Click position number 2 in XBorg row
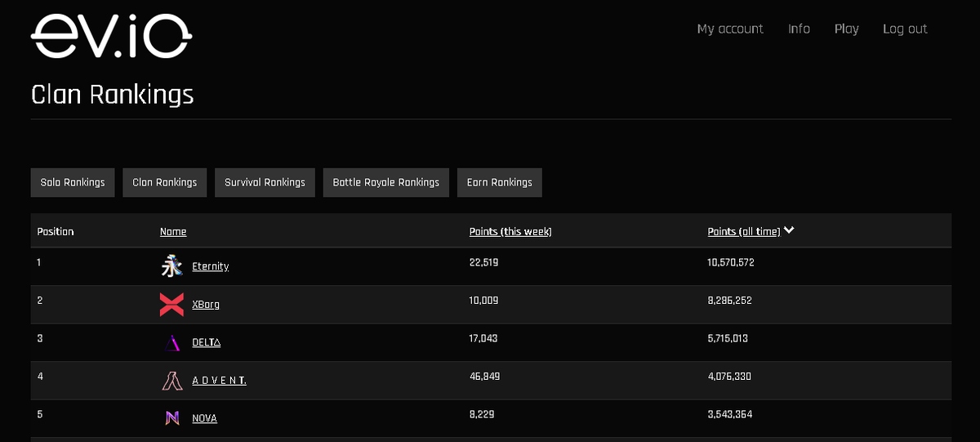This screenshot has height=442, width=980. point(40,301)
